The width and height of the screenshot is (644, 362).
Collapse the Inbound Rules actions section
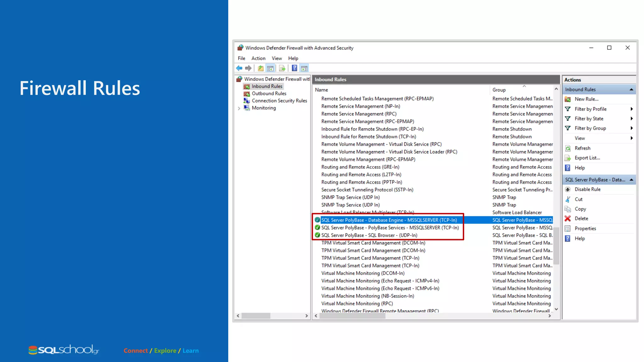[x=631, y=90]
